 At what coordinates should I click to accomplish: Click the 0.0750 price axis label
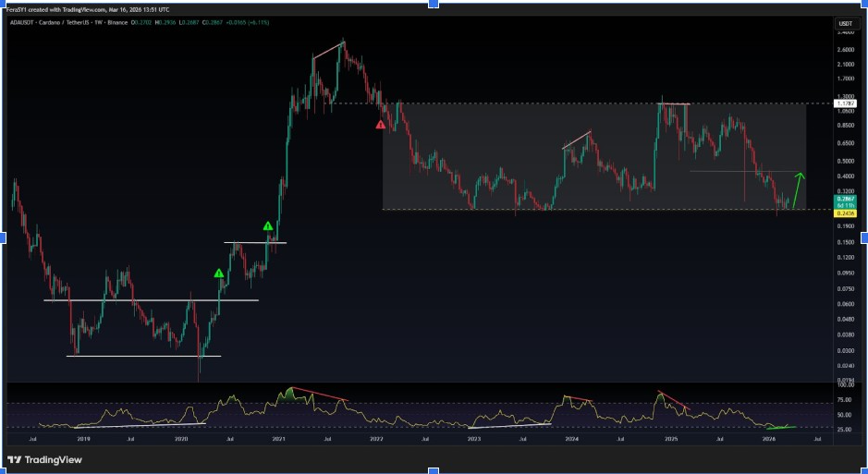(847, 288)
